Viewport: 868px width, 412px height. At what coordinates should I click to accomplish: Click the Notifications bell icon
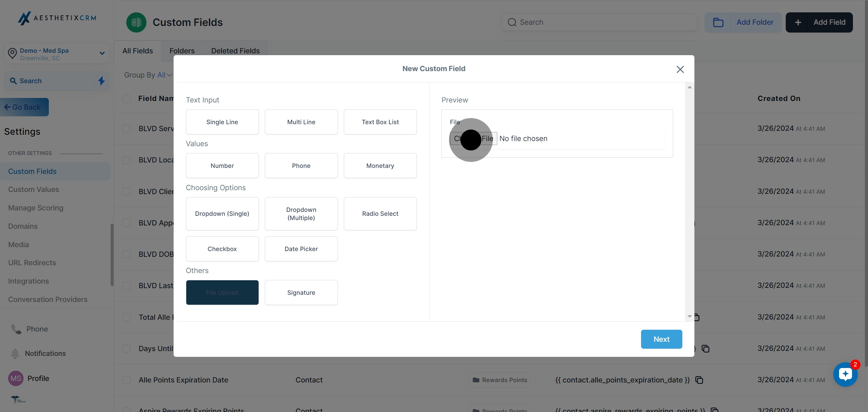click(x=15, y=354)
